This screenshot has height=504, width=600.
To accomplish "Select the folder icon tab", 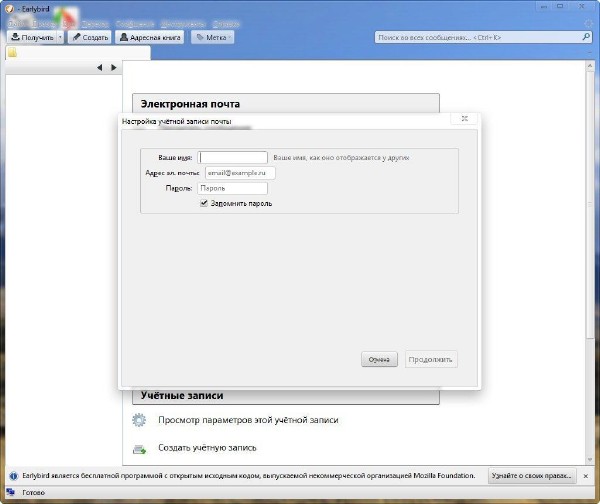I will click(x=13, y=53).
